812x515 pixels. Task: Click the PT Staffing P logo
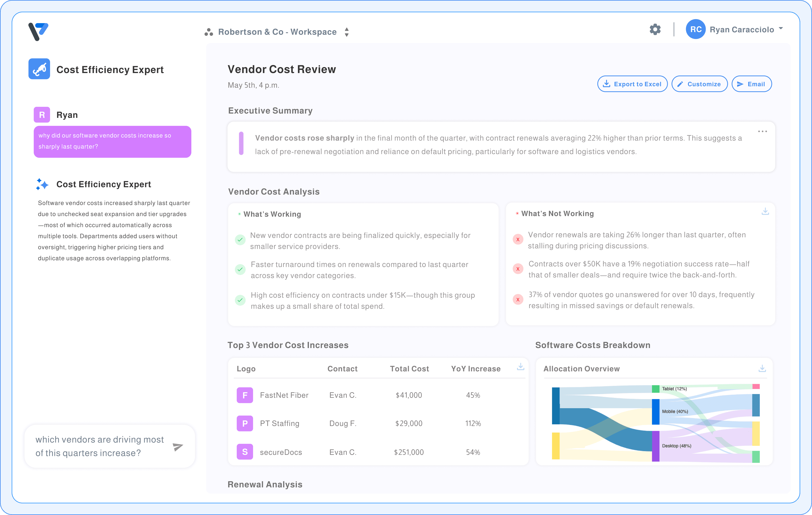tap(245, 424)
